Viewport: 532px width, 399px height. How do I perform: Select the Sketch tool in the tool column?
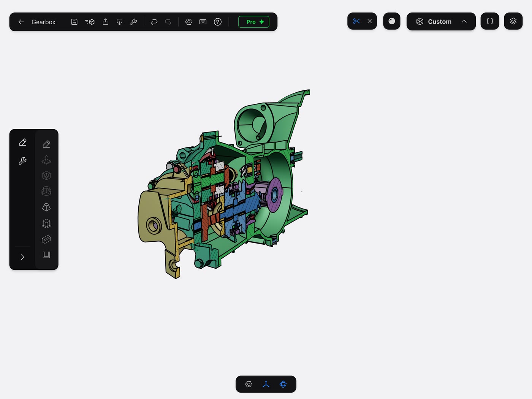pos(46,144)
